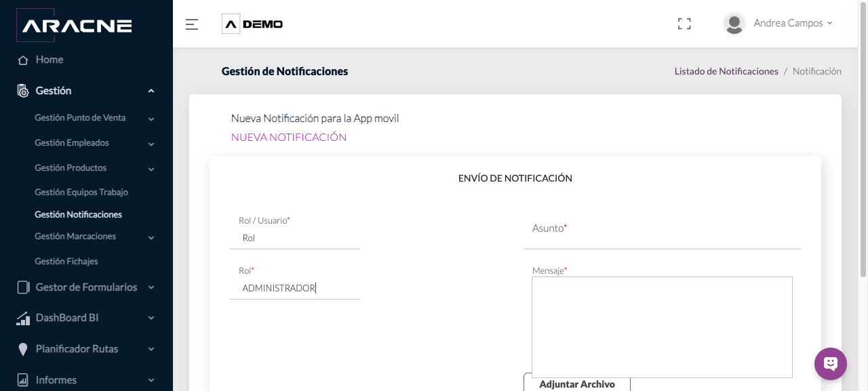Viewport: 868px width, 391px height.
Task: Open Gestión Marcaciones menu item
Action: coord(75,236)
